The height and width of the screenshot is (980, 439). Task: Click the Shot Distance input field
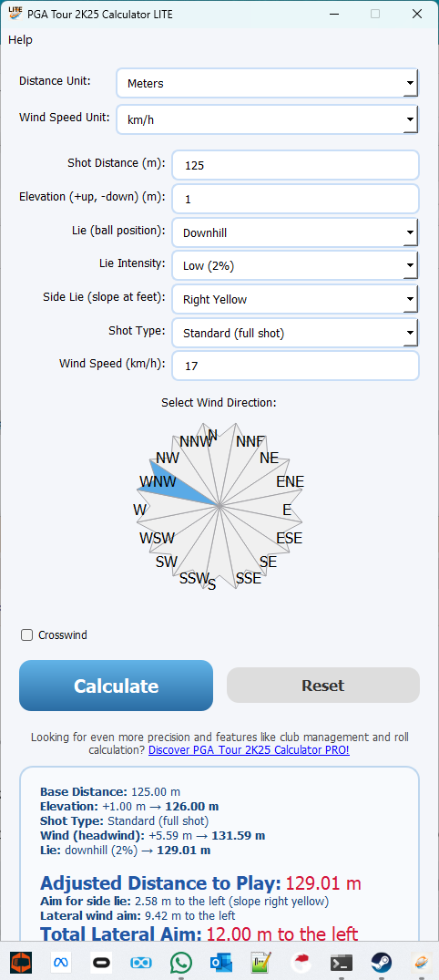[x=295, y=165]
